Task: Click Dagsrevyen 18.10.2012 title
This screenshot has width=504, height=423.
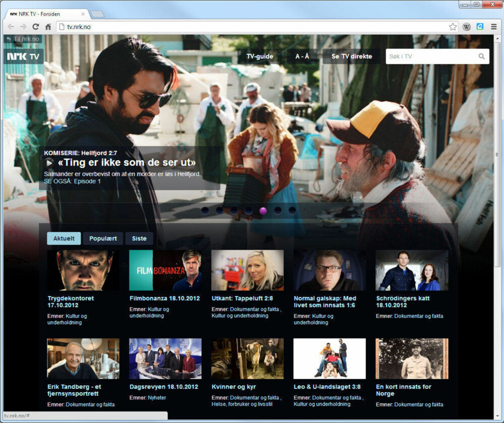Action: click(164, 387)
